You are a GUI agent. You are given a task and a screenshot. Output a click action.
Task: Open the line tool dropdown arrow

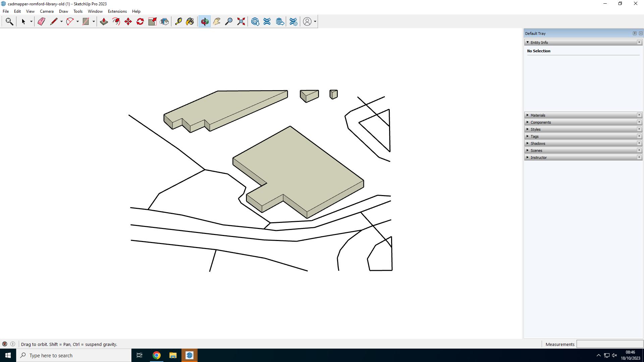[x=61, y=21]
